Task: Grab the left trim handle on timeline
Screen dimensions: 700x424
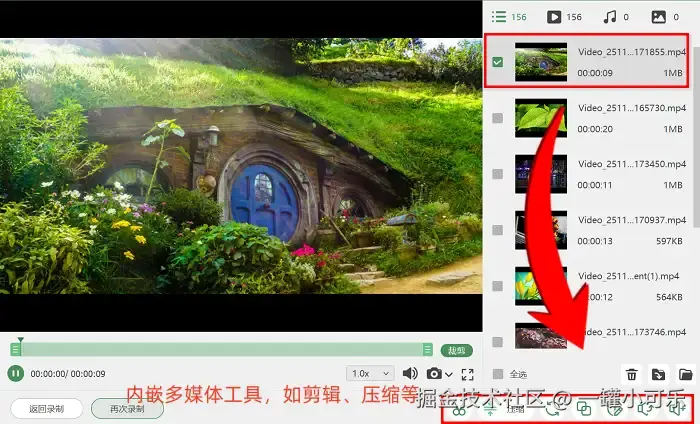Action: [x=16, y=349]
